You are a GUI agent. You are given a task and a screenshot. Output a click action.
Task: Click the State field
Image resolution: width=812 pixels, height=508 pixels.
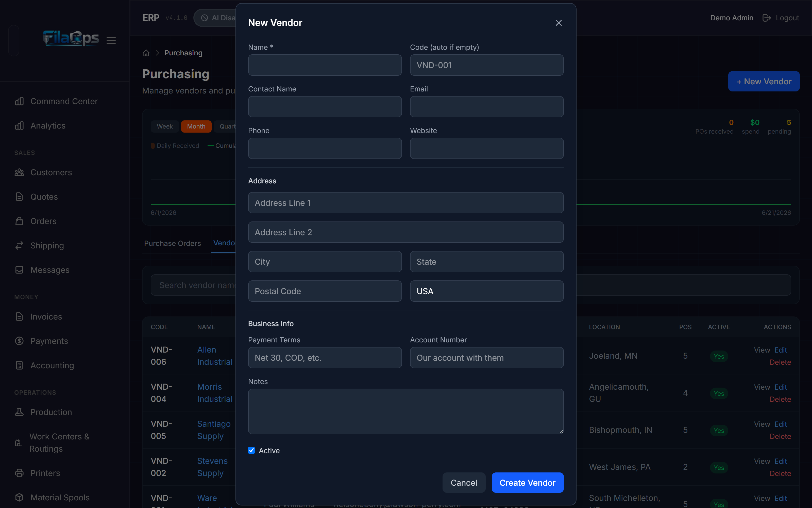[486, 262]
